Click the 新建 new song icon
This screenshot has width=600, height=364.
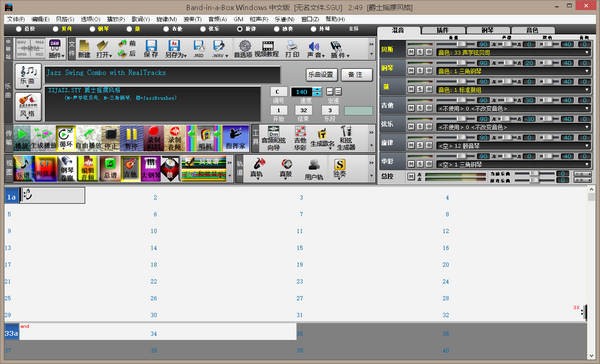tap(84, 49)
